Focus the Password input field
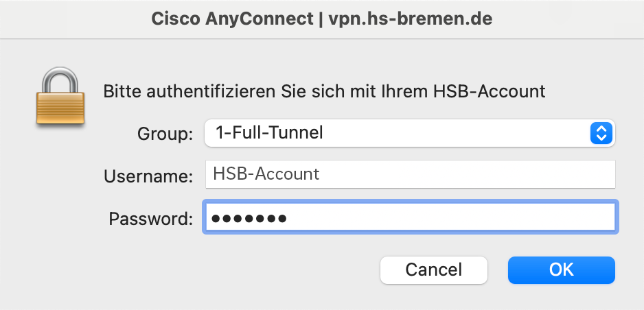 tap(410, 219)
